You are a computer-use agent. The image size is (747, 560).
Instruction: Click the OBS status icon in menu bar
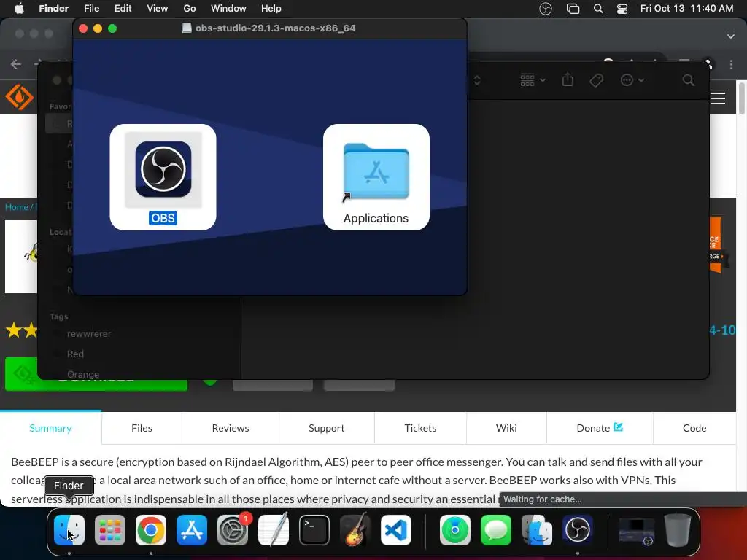coord(546,9)
